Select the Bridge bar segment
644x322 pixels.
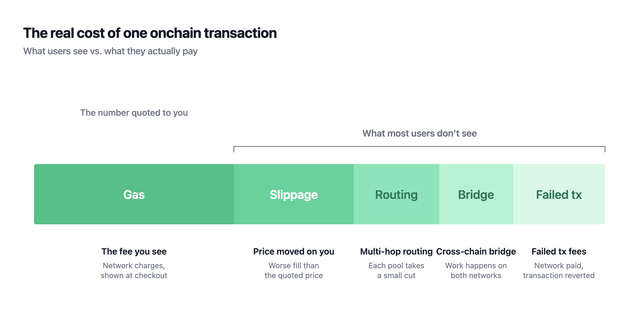click(476, 194)
